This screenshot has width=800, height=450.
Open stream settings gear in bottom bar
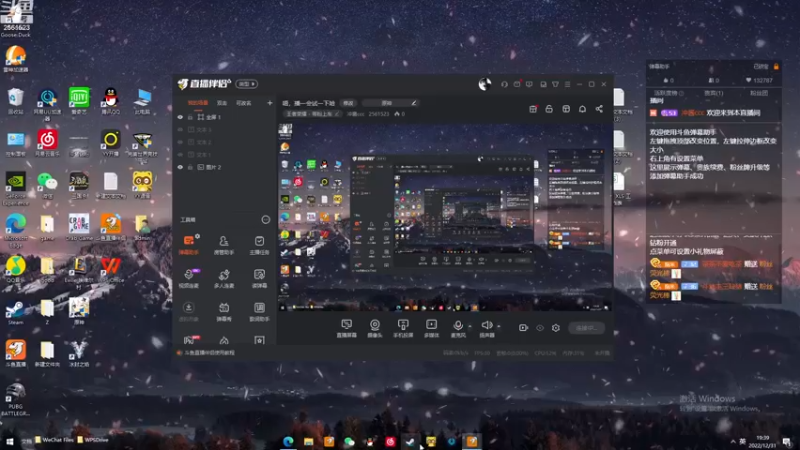pos(556,328)
